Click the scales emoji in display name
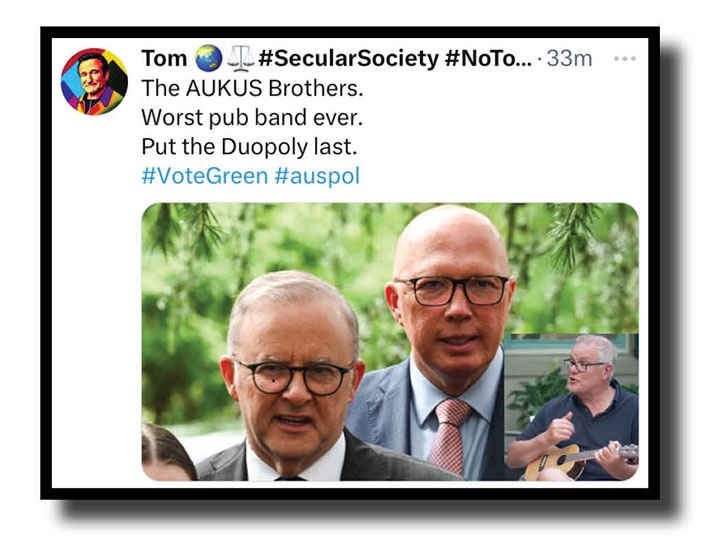Viewport: 709px width, 552px height. point(241,59)
